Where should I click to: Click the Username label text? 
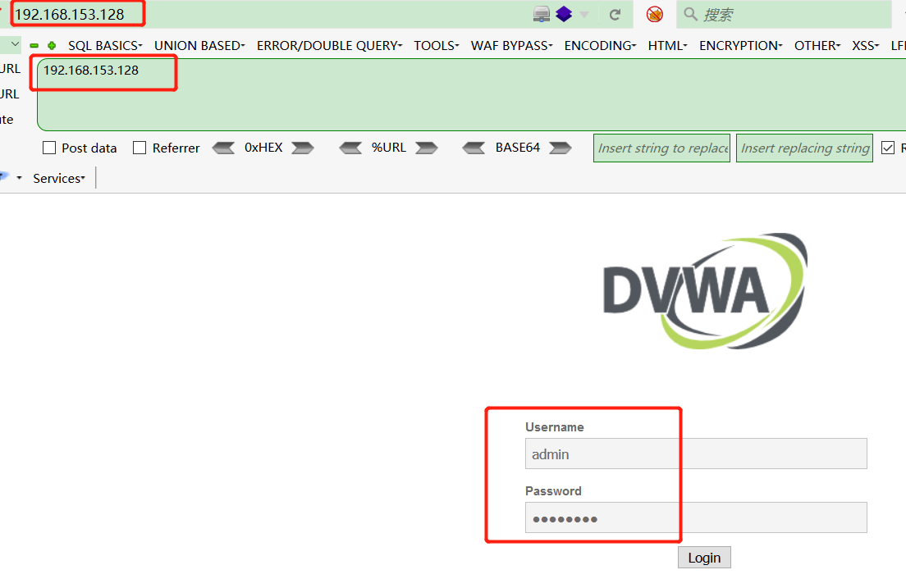tap(555, 426)
